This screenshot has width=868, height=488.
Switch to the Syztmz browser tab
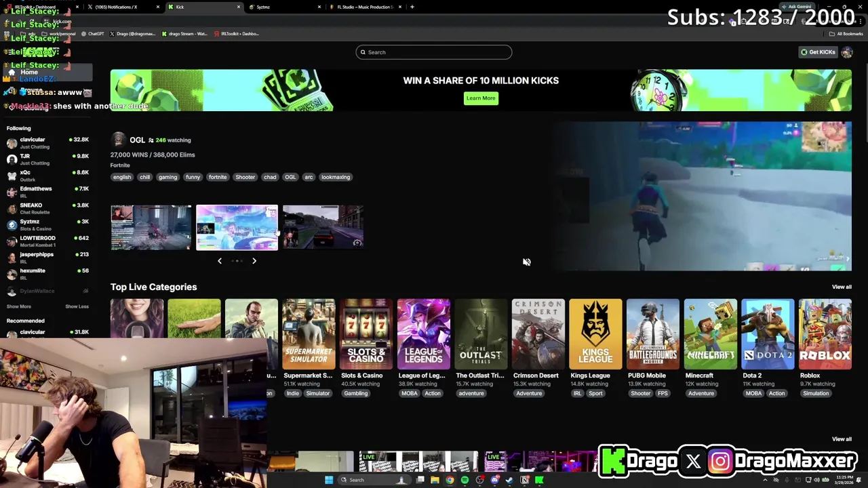point(283,7)
